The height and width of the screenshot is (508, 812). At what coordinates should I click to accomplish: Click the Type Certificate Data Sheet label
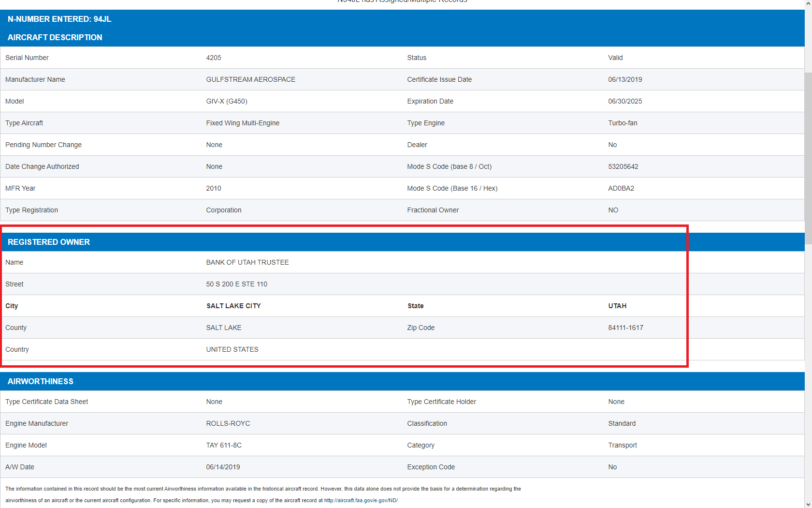tap(47, 402)
